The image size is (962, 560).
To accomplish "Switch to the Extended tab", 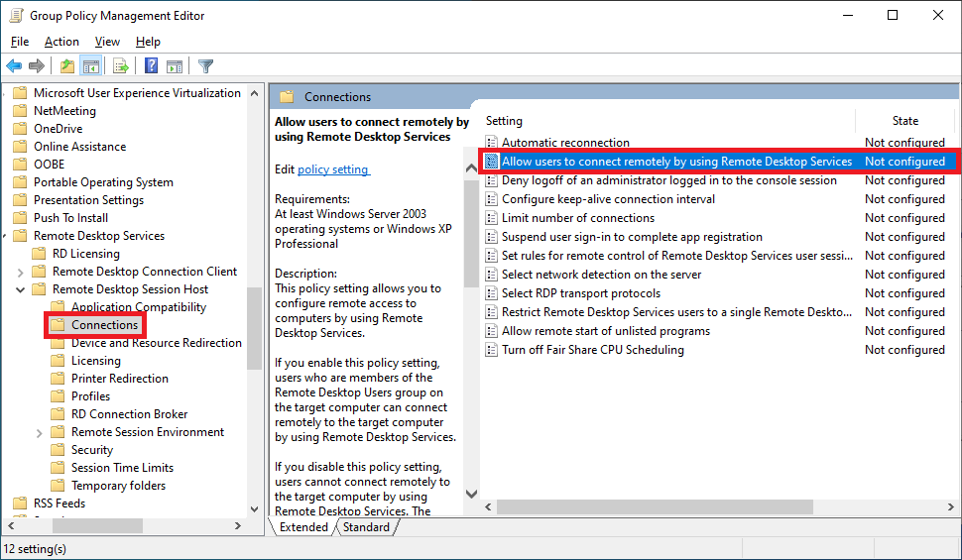I will [x=303, y=527].
